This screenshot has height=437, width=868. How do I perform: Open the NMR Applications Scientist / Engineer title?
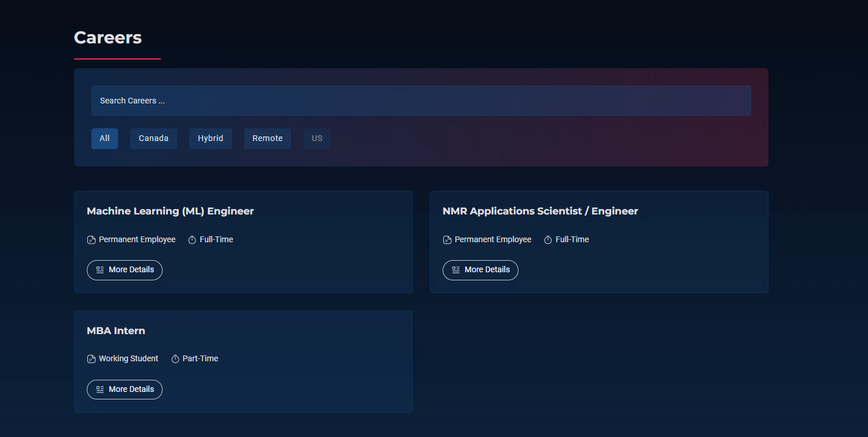tap(540, 212)
